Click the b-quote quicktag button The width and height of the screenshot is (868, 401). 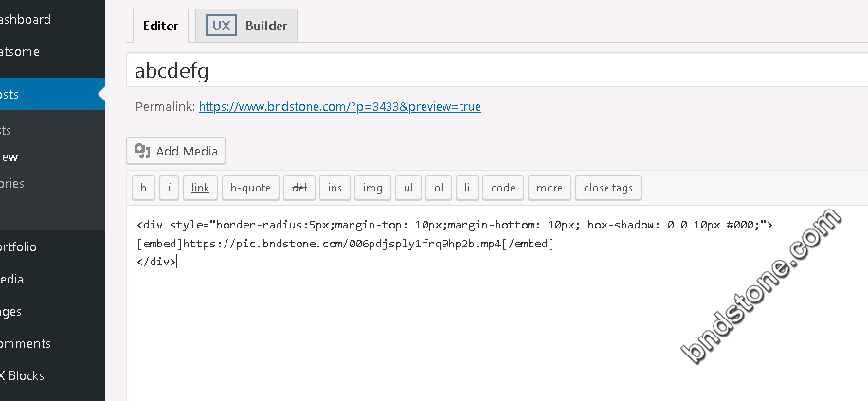pos(250,188)
